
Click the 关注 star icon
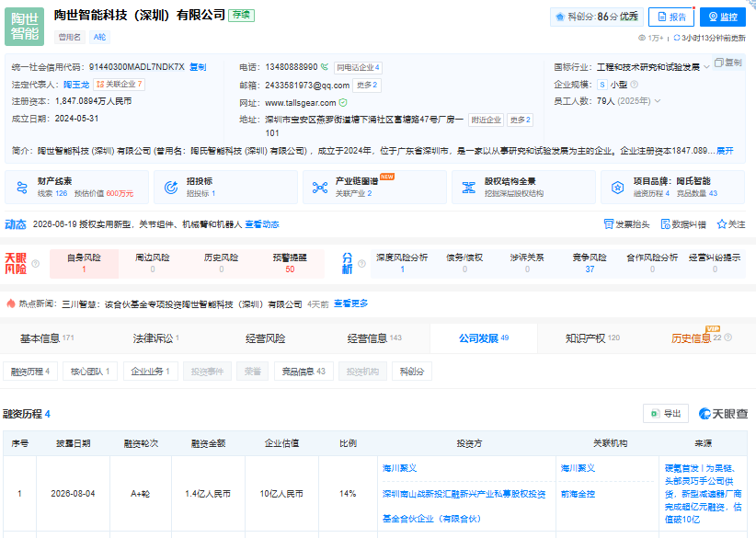click(x=722, y=224)
